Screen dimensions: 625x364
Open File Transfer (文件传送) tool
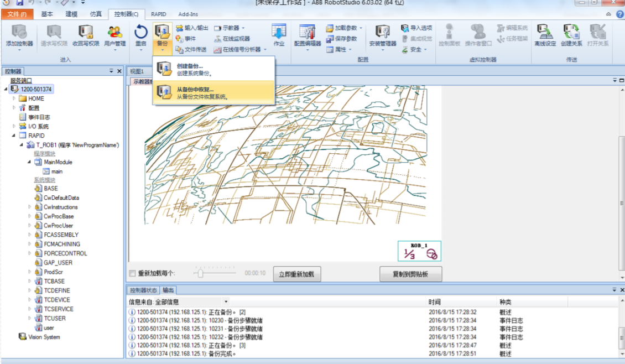(191, 49)
